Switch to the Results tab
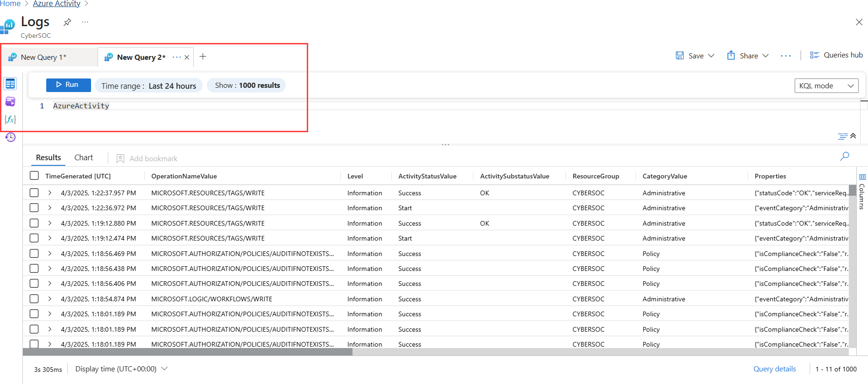Image resolution: width=868 pixels, height=384 pixels. tap(49, 158)
